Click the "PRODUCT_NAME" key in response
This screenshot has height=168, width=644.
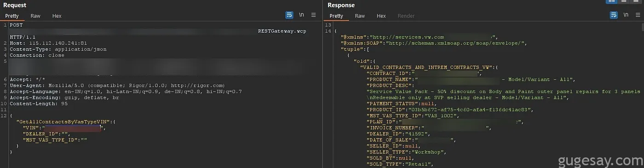390,79
